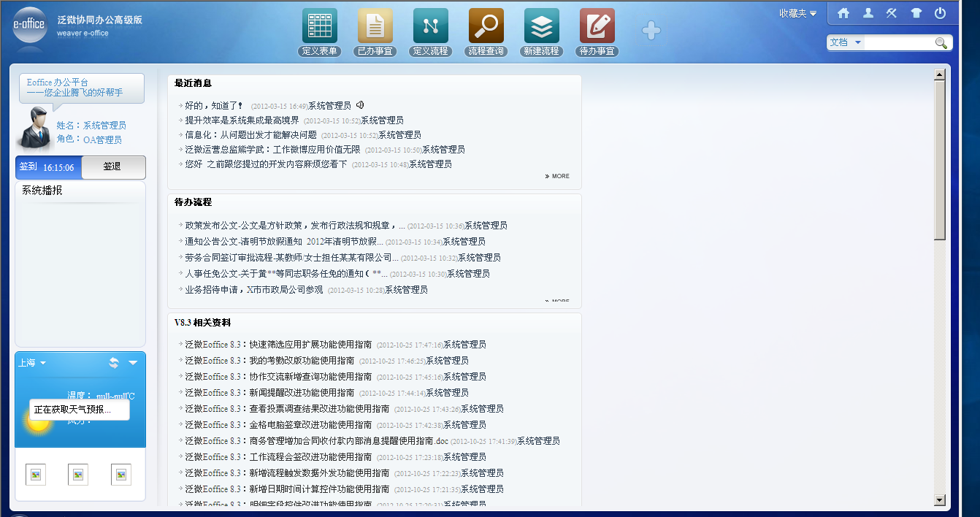The width and height of the screenshot is (980, 517).
Task: Click the 签到 sign-in button
Action: [48, 167]
